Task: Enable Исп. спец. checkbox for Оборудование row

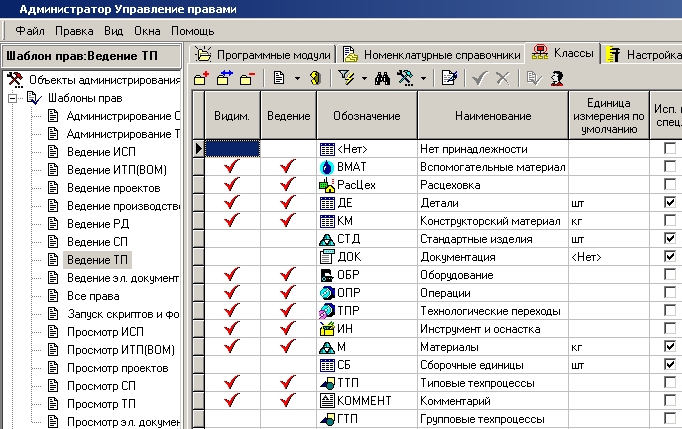Action: pyautogui.click(x=670, y=274)
